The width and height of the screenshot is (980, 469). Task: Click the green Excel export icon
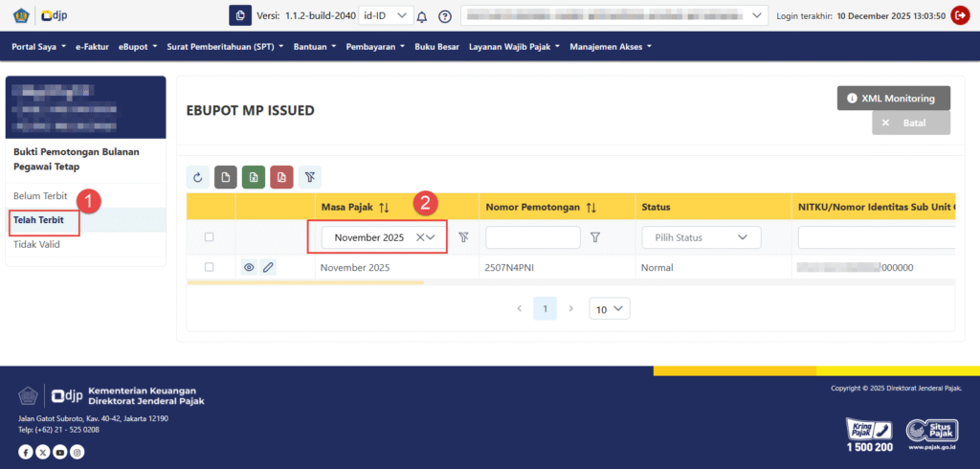254,177
